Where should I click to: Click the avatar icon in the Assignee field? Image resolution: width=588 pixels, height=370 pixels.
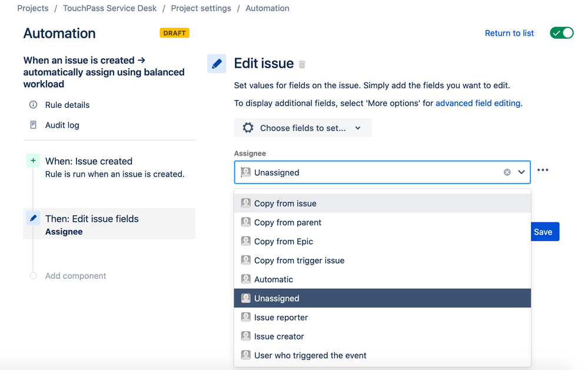245,172
